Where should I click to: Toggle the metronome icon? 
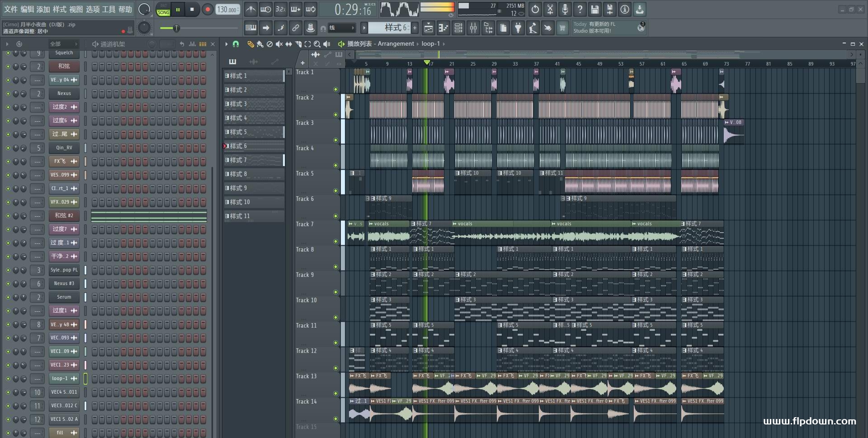click(251, 9)
